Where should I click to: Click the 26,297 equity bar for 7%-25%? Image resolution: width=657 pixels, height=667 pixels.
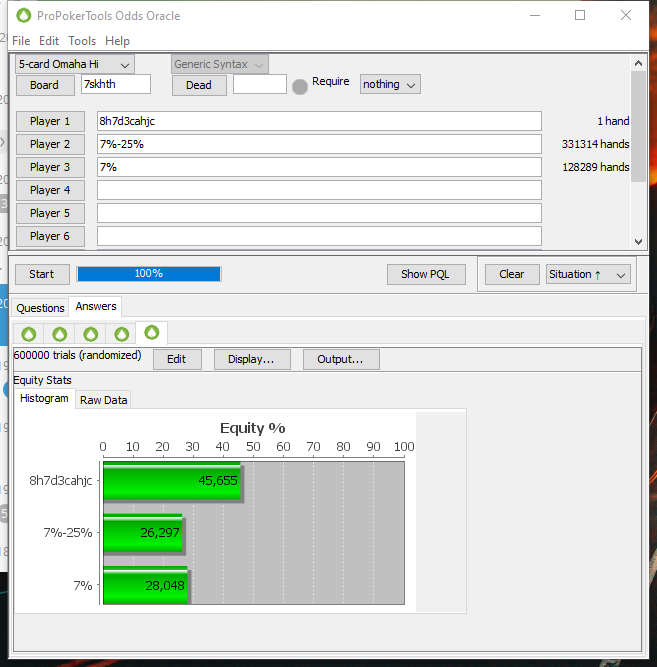[143, 533]
